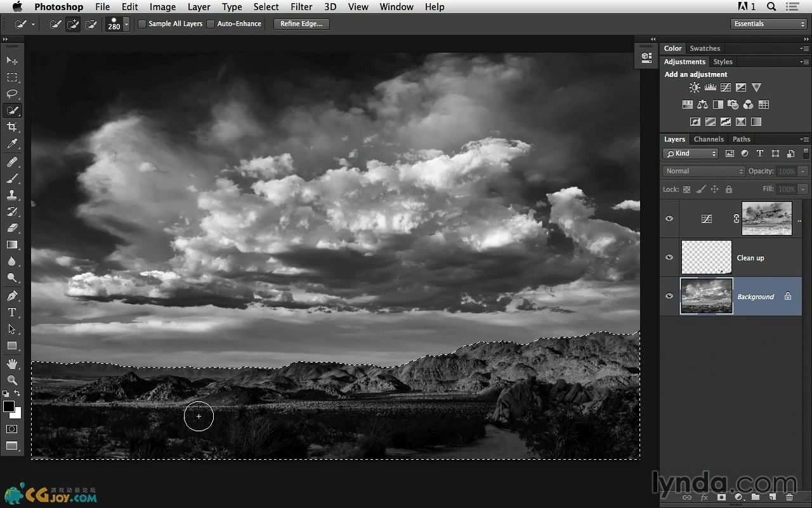Open the Adjustments panel flyout menu
Viewport: 812px width, 508px height.
pyautogui.click(x=804, y=62)
